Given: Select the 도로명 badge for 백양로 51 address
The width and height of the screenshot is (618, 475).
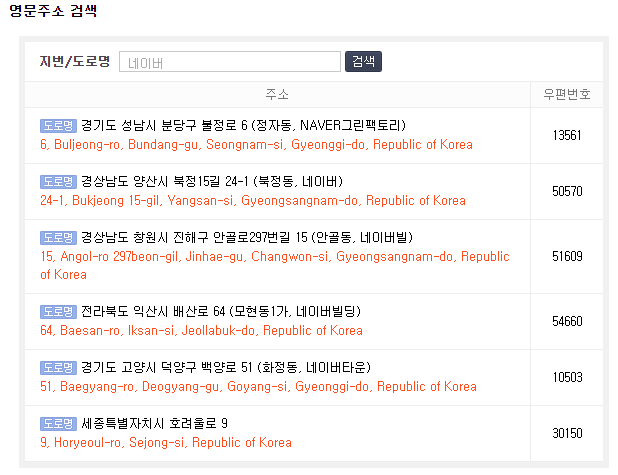Looking at the screenshot, I should coord(58,368).
